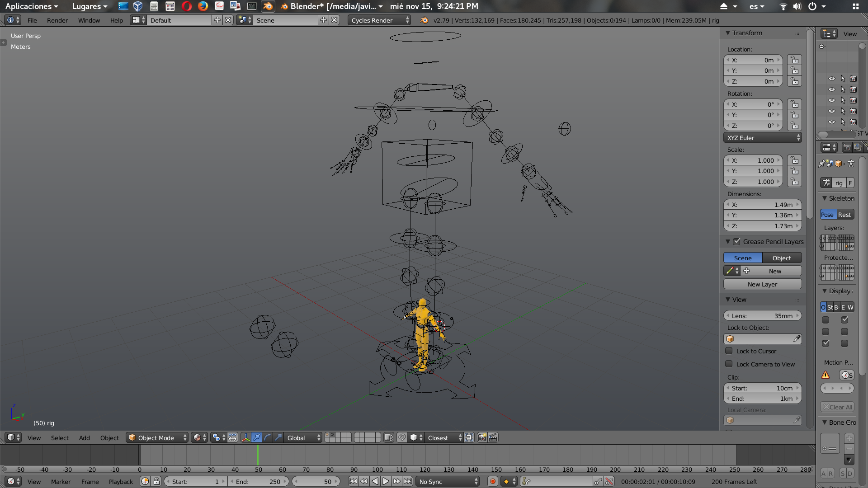Image resolution: width=868 pixels, height=488 pixels.
Task: Open the pivot point selector icon
Action: (x=218, y=437)
